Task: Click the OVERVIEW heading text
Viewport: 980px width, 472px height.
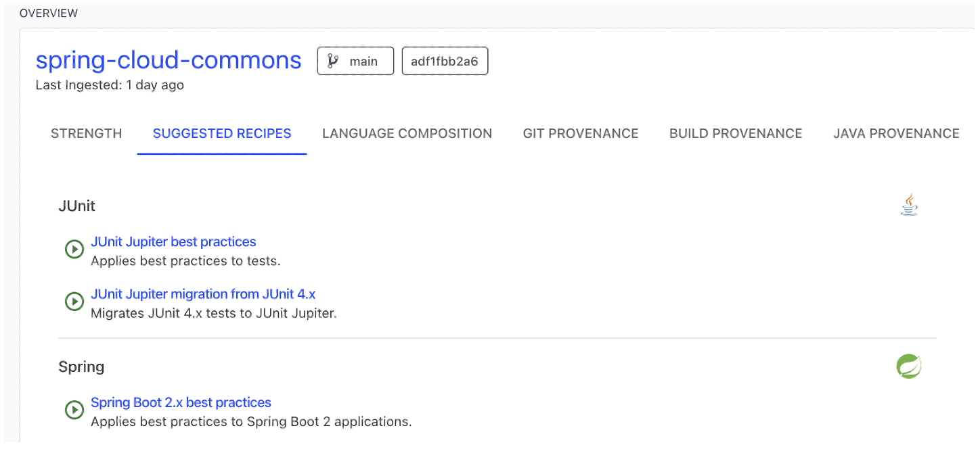Action: pyautogui.click(x=49, y=13)
